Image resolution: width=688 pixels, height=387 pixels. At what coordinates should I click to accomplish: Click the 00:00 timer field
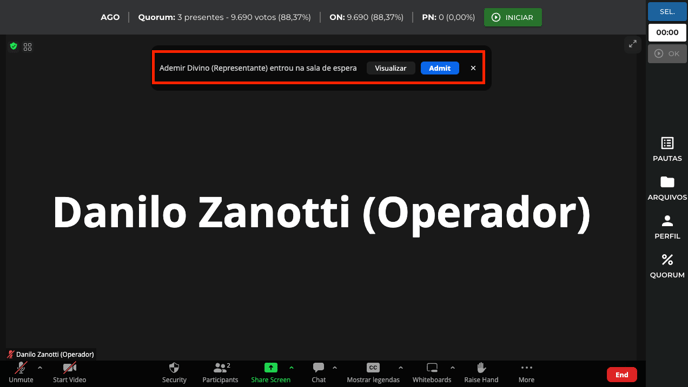click(667, 32)
